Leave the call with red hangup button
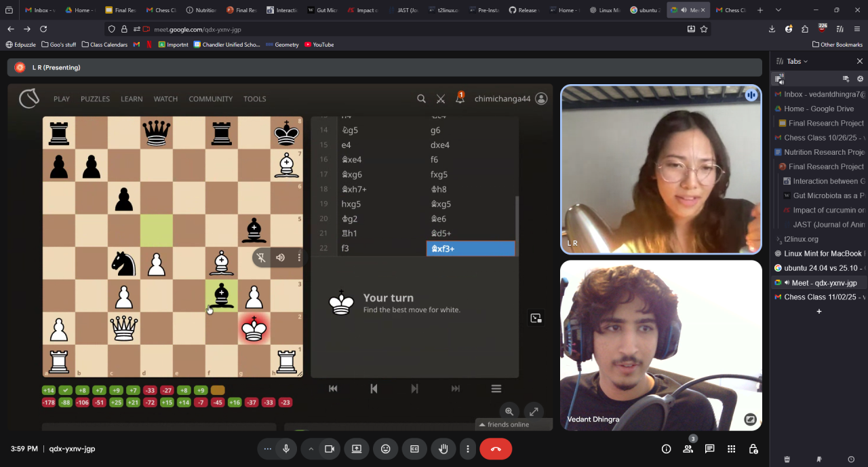868x467 pixels. pos(496,449)
